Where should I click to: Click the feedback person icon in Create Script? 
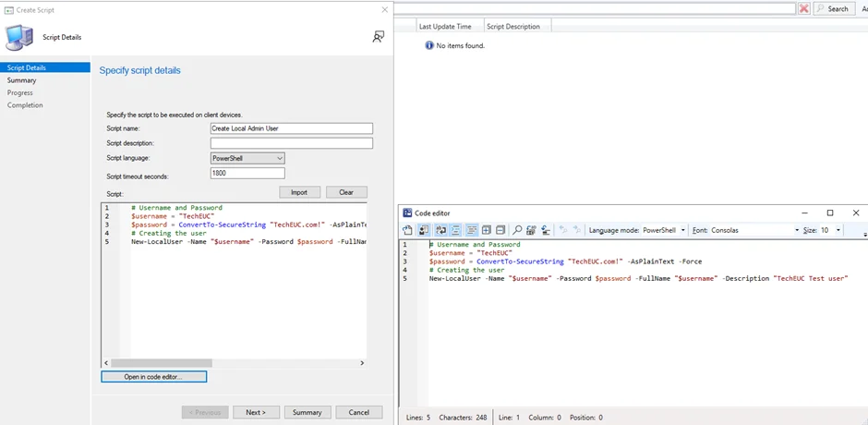(378, 37)
